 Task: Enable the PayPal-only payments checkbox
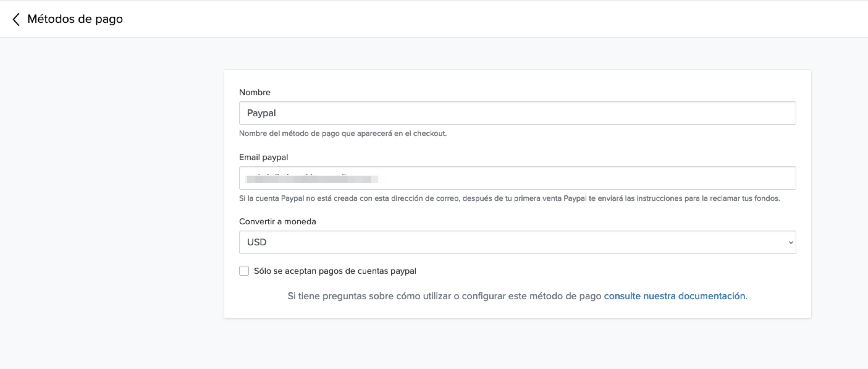(244, 271)
